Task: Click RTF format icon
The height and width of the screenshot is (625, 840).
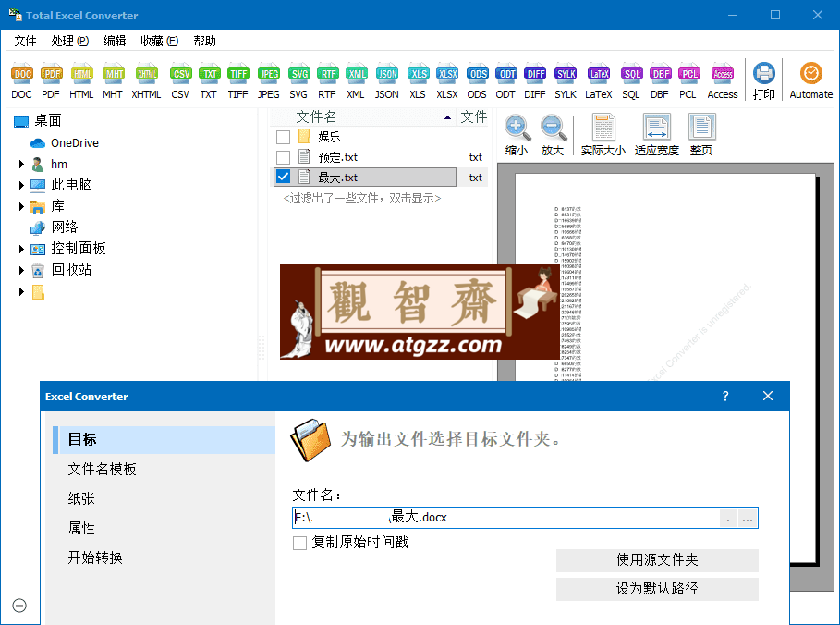Action: [x=327, y=74]
